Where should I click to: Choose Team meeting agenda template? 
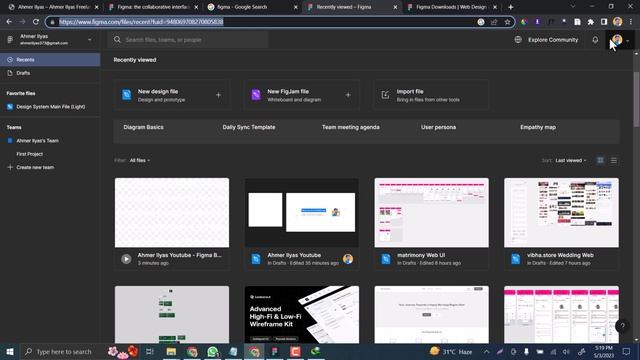[x=351, y=127]
